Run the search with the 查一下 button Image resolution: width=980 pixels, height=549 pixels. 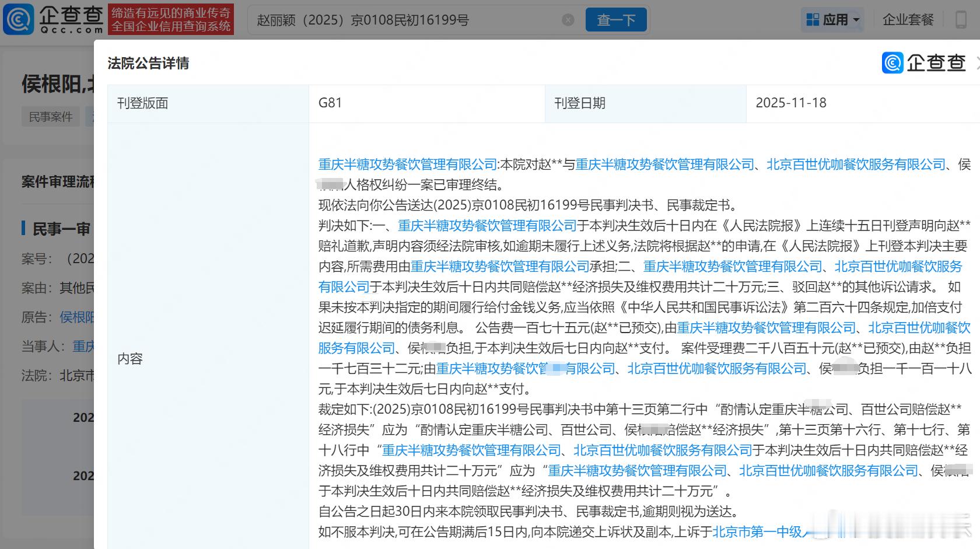click(615, 20)
